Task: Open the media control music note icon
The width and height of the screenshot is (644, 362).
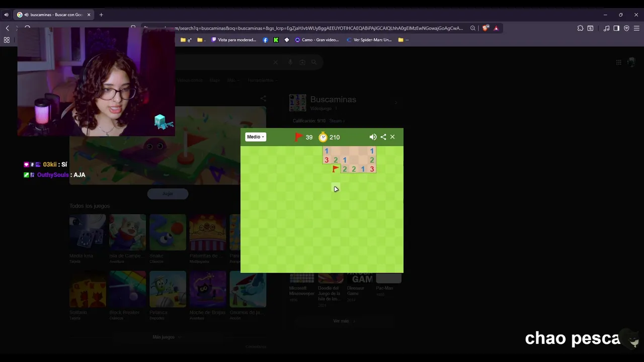Action: point(606,28)
